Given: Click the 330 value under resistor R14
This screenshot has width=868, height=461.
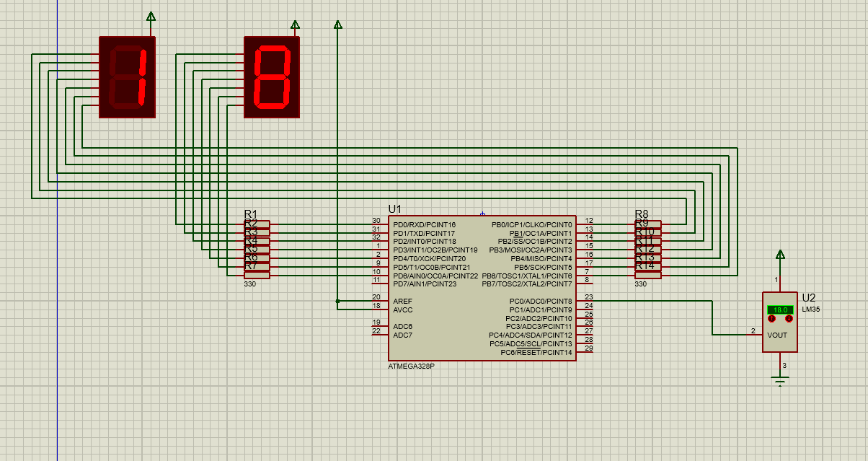Looking at the screenshot, I should (640, 284).
